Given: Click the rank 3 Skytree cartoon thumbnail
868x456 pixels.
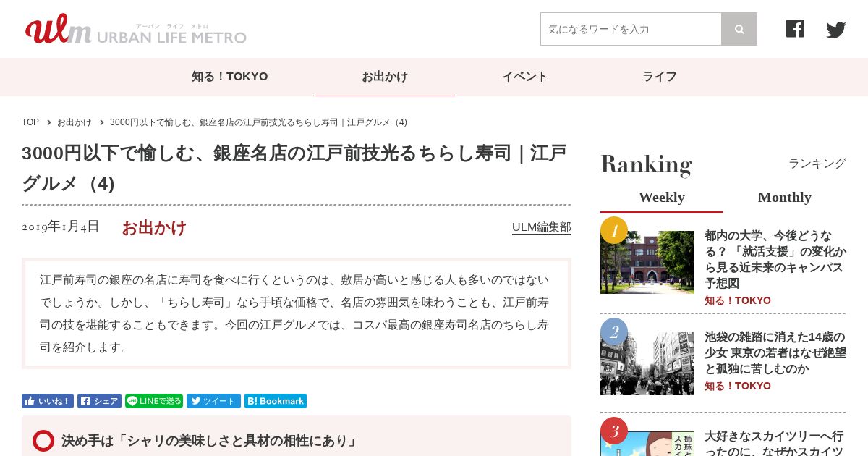Looking at the screenshot, I should tap(647, 444).
